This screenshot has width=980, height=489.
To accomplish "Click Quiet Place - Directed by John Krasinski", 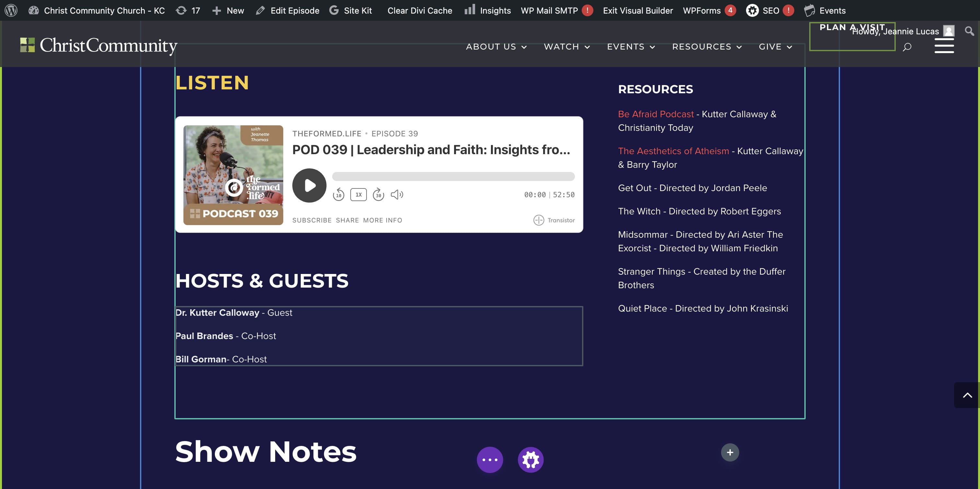I will pyautogui.click(x=703, y=308).
